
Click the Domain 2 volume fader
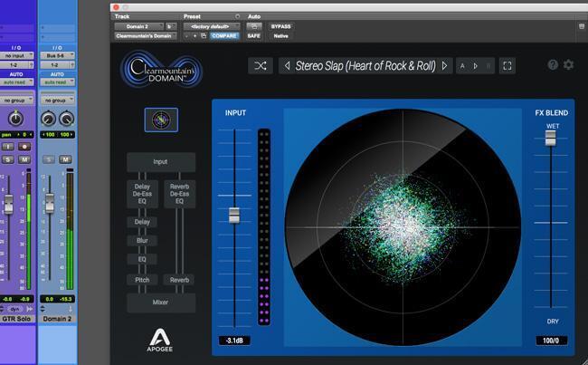coord(50,203)
